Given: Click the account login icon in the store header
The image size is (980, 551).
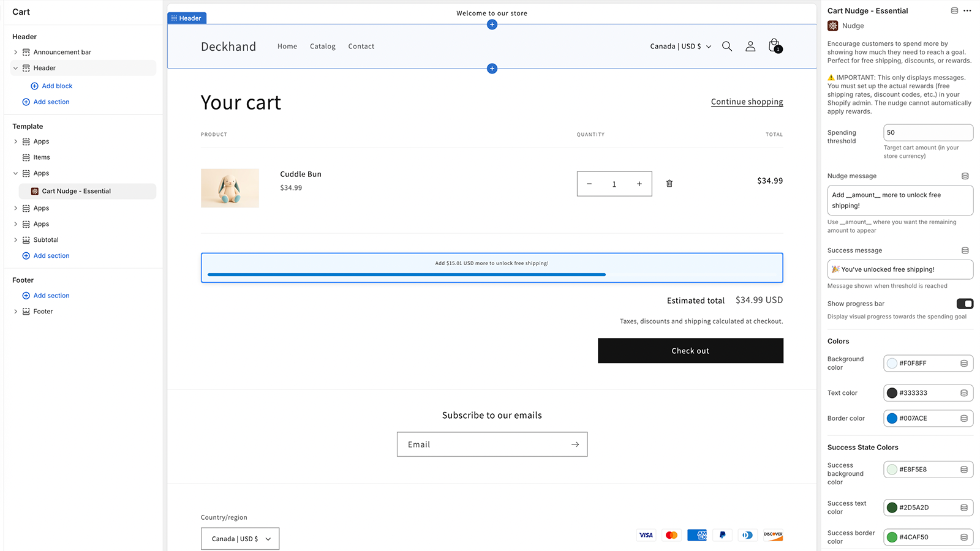Looking at the screenshot, I should pyautogui.click(x=750, y=47).
